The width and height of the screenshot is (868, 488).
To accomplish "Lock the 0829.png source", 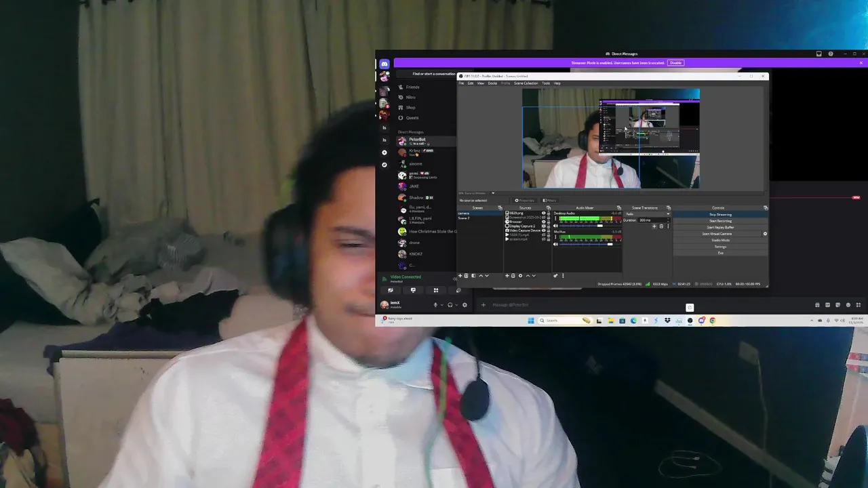I will (x=549, y=213).
